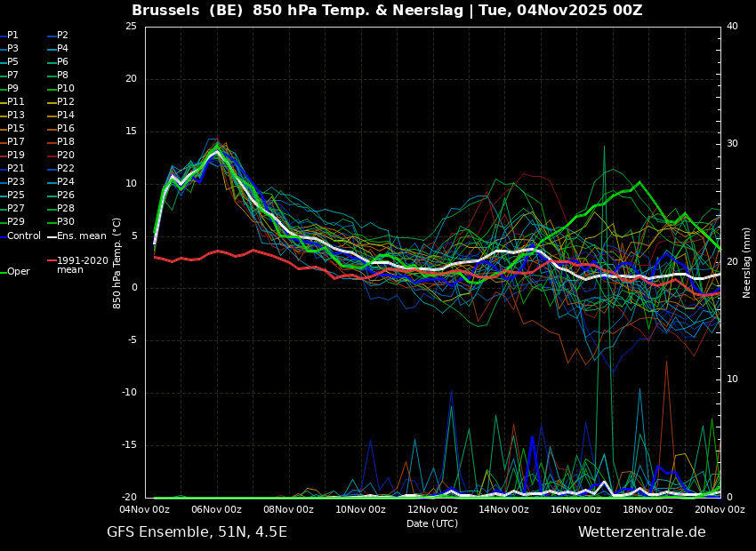Viewport: 756px width, 551px height.
Task: Click the red line swatch beside 1991-2020 mean
Action: pyautogui.click(x=52, y=261)
